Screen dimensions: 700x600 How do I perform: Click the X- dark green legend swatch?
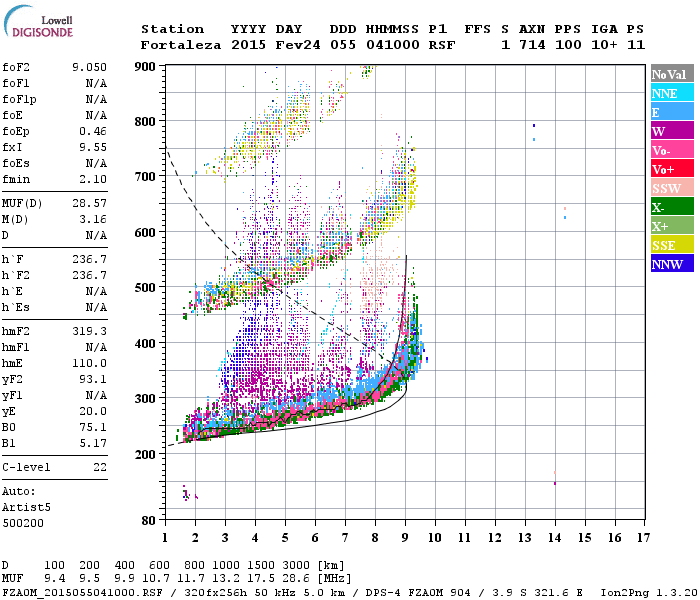672,207
